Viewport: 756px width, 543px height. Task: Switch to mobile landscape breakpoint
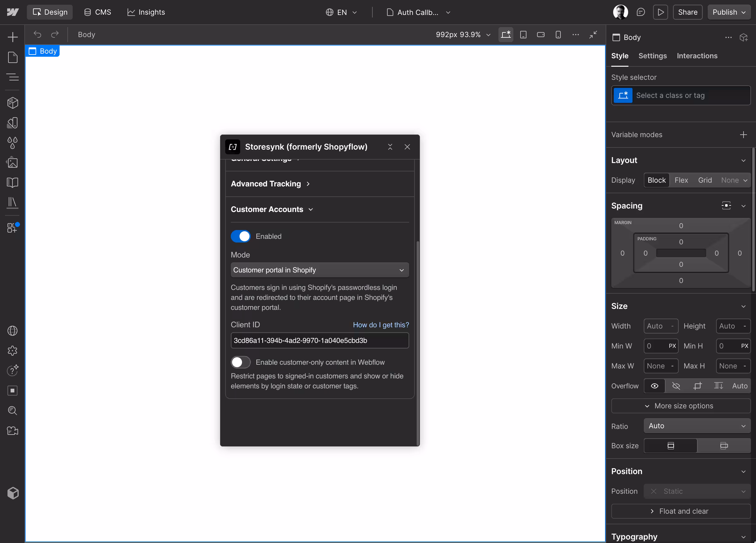[541, 35]
